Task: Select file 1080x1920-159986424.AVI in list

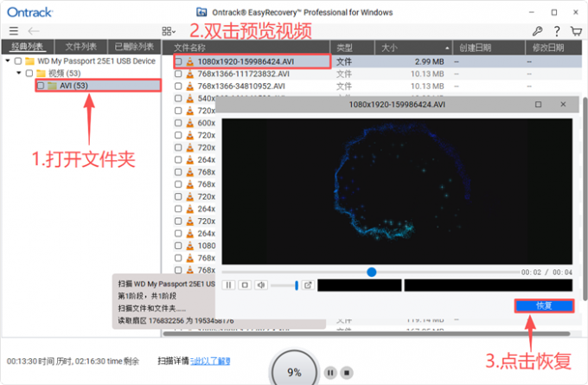Action: (x=246, y=61)
